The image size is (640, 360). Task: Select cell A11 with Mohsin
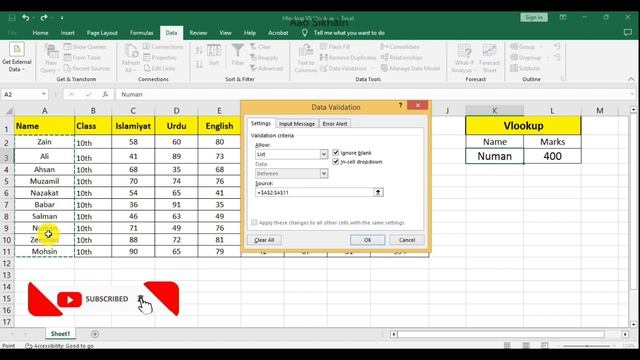(x=44, y=251)
